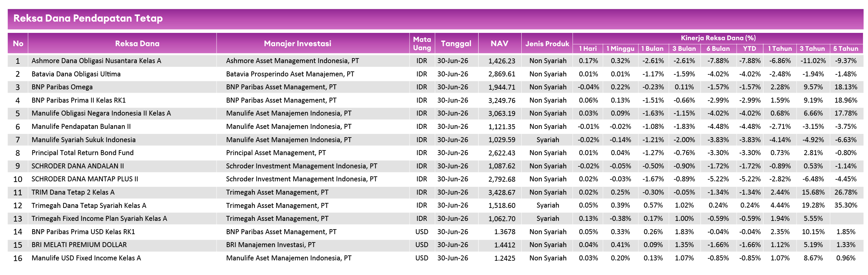
Task: Select the '5 Tahun' sub-header
Action: coord(845,48)
